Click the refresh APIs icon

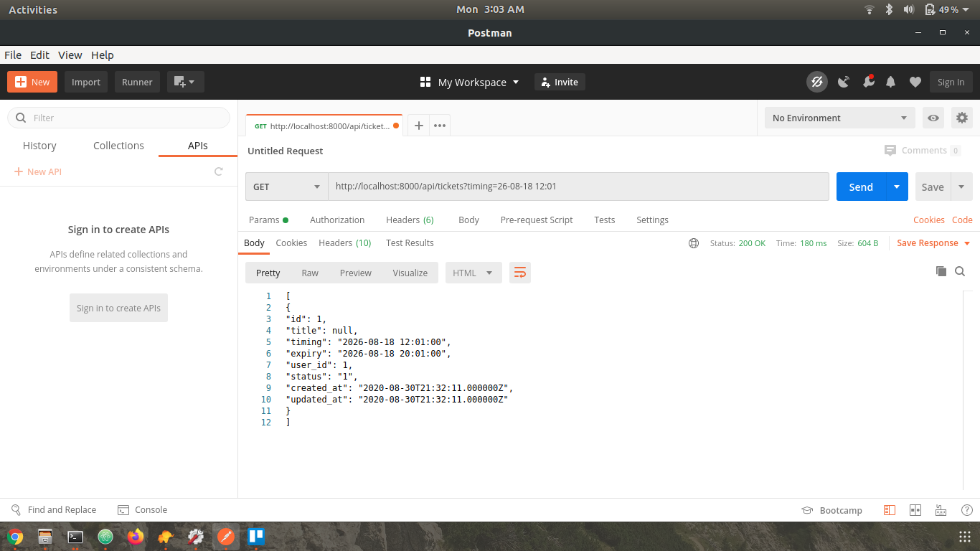pyautogui.click(x=219, y=171)
